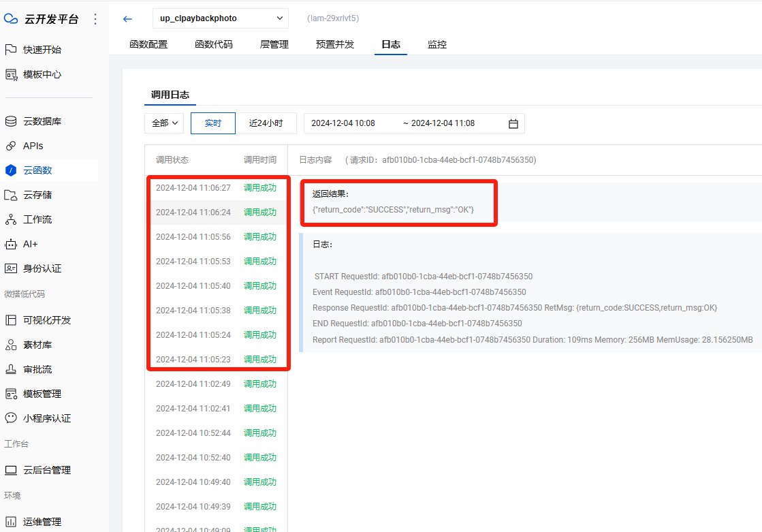Click the 调用状态 column header
762x532 pixels.
[x=172, y=160]
